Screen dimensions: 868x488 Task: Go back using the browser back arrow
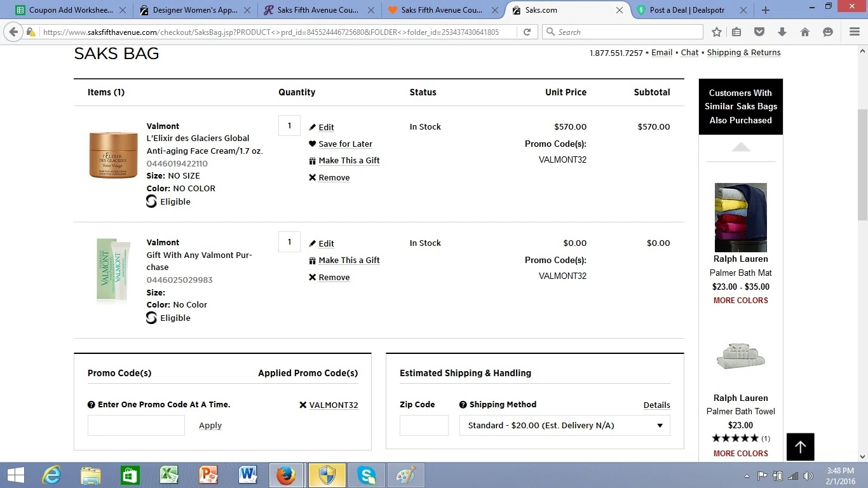[x=13, y=32]
